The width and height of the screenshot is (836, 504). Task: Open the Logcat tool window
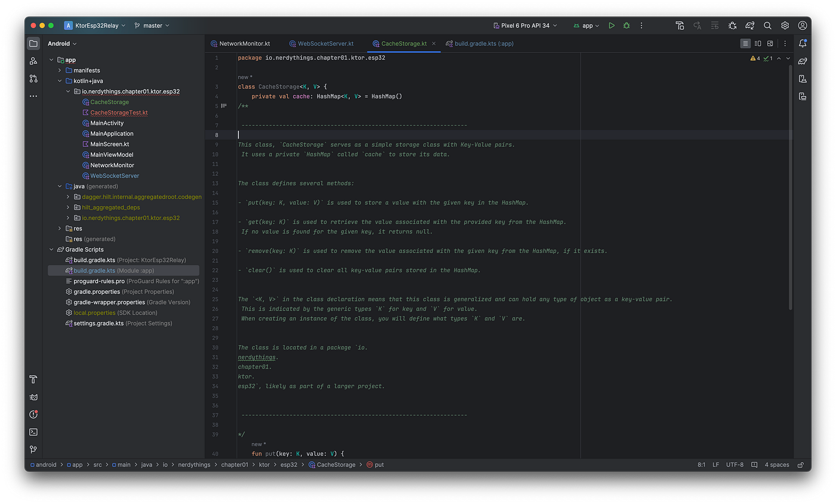point(33,397)
